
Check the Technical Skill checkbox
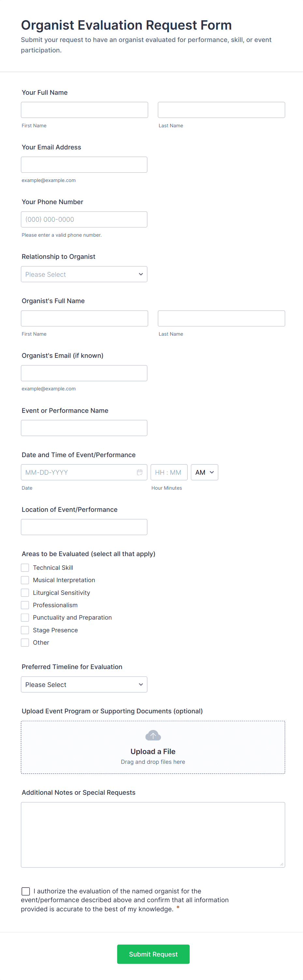coord(25,567)
